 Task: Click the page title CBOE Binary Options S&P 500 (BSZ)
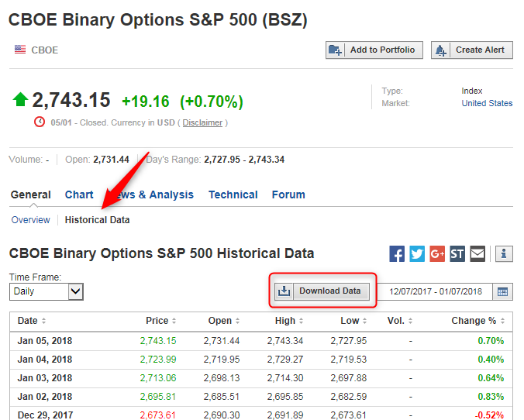[157, 19]
